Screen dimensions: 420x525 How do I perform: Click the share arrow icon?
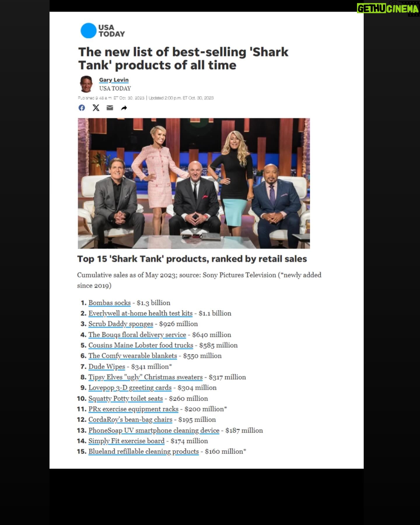click(x=124, y=108)
